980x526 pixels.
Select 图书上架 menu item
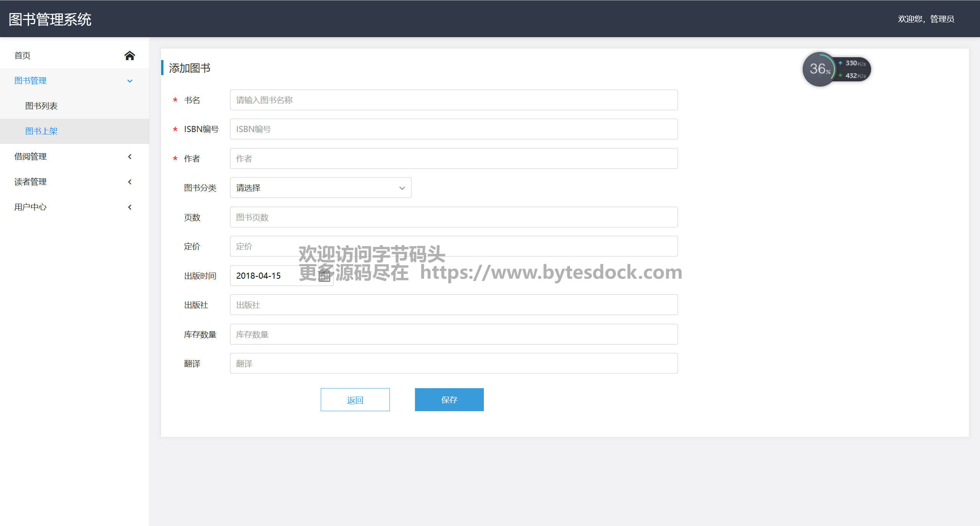pos(41,131)
